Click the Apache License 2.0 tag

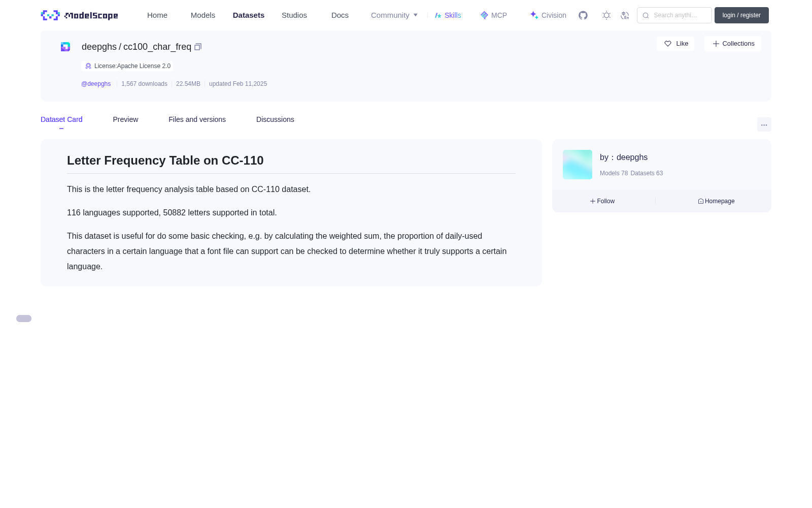point(127,66)
